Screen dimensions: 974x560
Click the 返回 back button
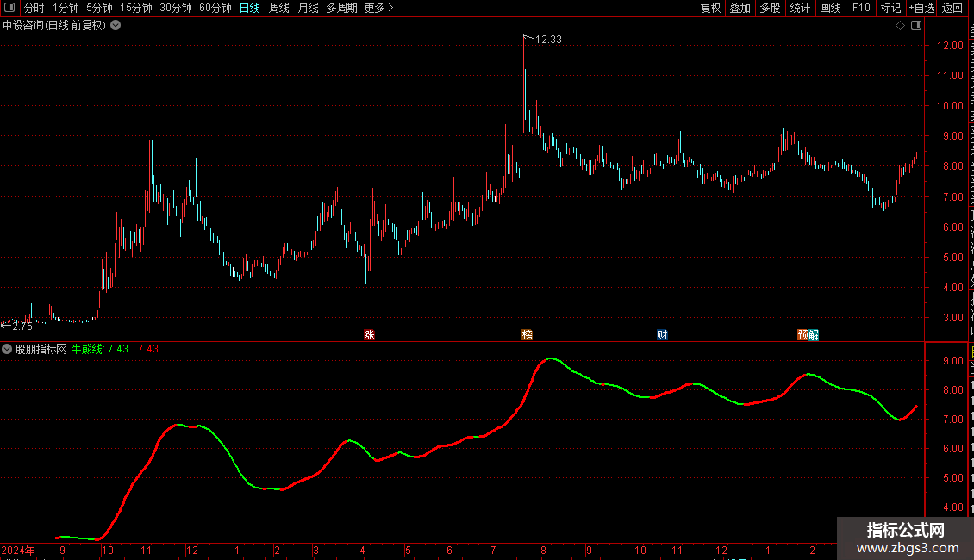point(952,8)
